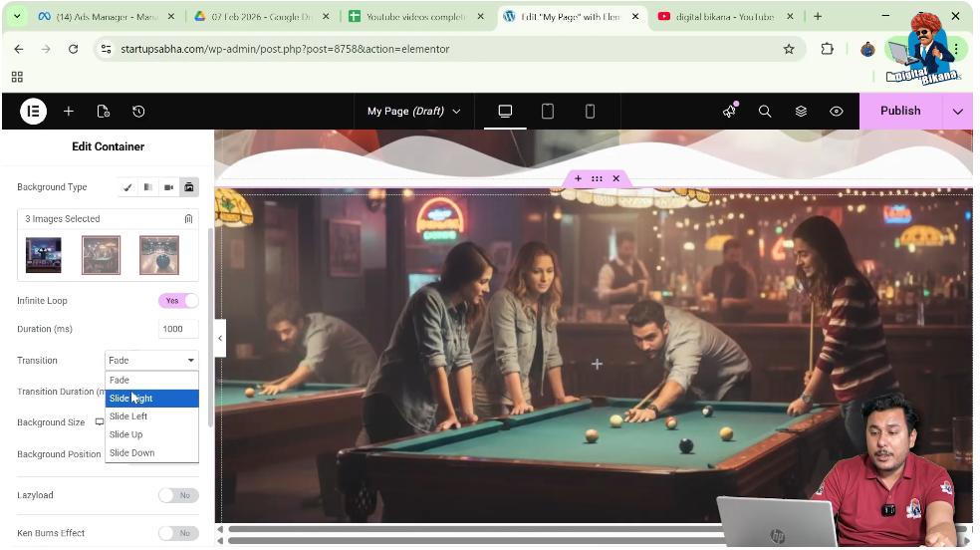Viewport: 980px width, 550px height.
Task: Click the '3 Images Selected' label
Action: click(63, 219)
